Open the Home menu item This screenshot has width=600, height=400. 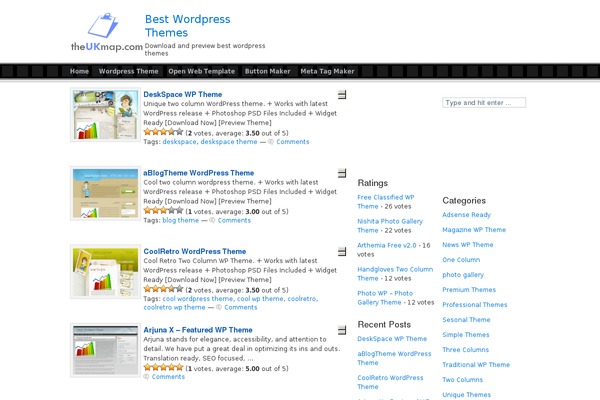(x=79, y=71)
